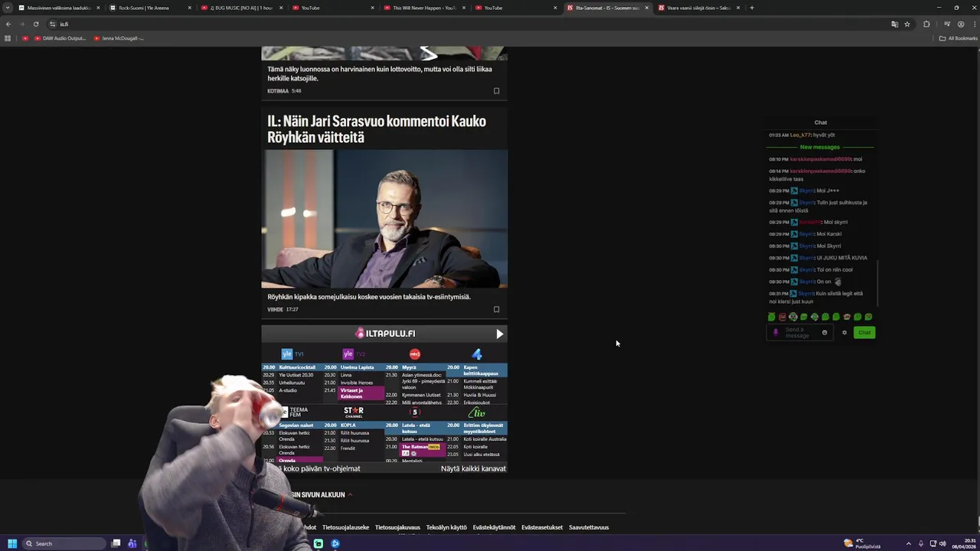Click the MTV3 channel logo

tap(415, 354)
